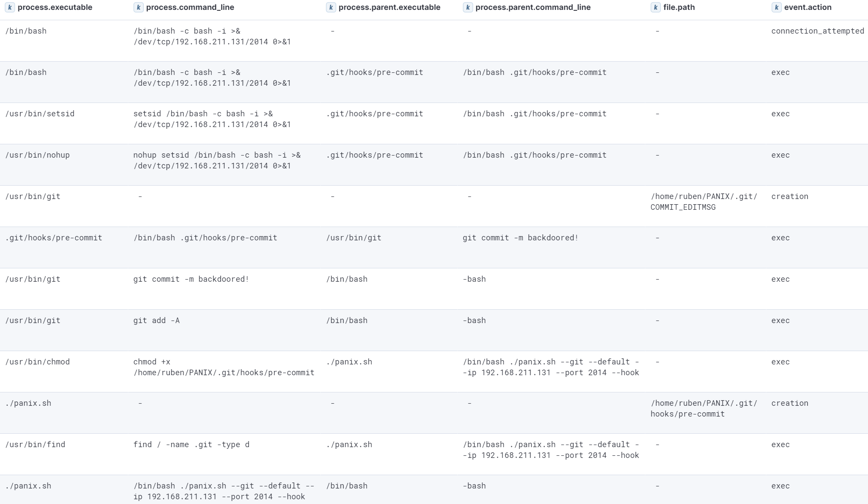Viewport: 868px width, 504px height.
Task: Click keyword icon beside process.parent.command_line header
Action: pos(468,7)
